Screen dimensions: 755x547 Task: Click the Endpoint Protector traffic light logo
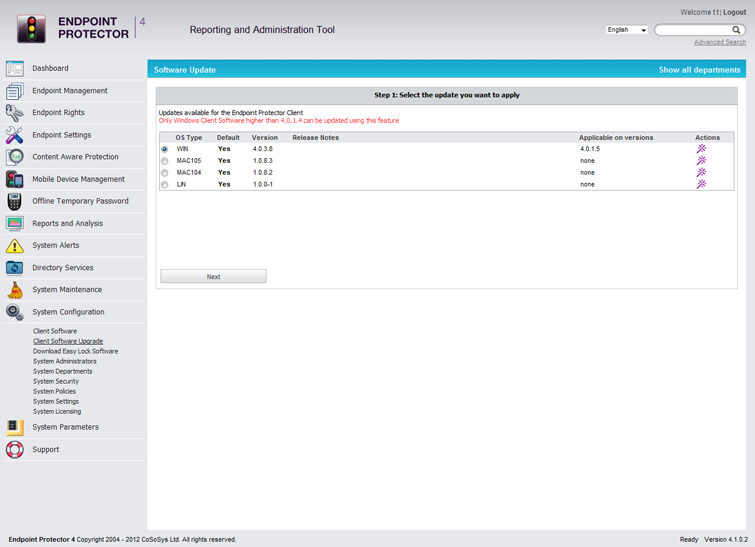tap(31, 28)
